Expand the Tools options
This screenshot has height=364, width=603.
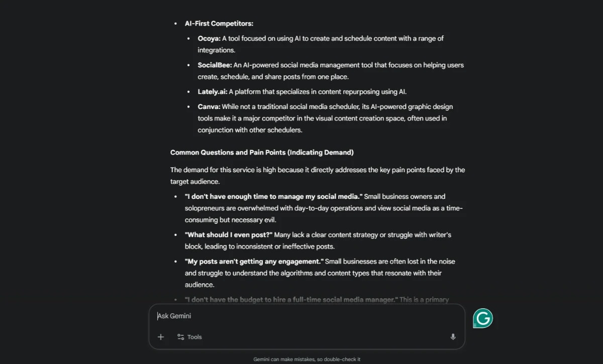189,337
